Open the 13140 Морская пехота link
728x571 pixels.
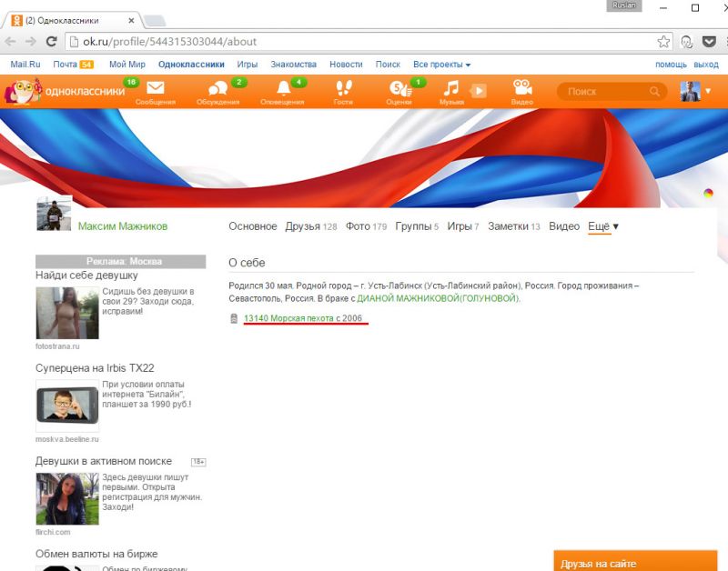[x=303, y=318]
